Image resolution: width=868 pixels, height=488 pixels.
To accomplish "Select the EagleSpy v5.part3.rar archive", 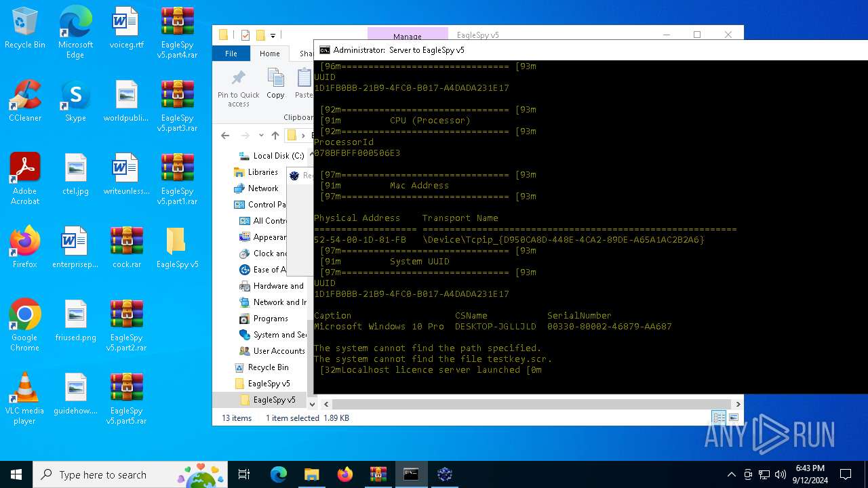I will click(177, 106).
